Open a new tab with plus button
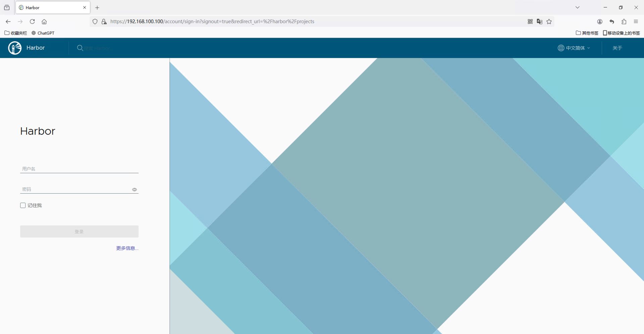Image resolution: width=644 pixels, height=334 pixels. pyautogui.click(x=97, y=7)
